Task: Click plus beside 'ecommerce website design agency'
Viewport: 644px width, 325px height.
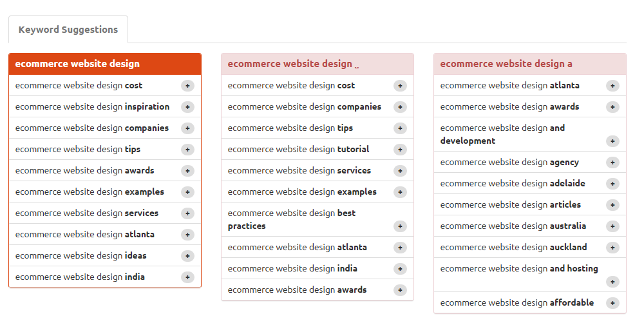Action: click(x=612, y=162)
